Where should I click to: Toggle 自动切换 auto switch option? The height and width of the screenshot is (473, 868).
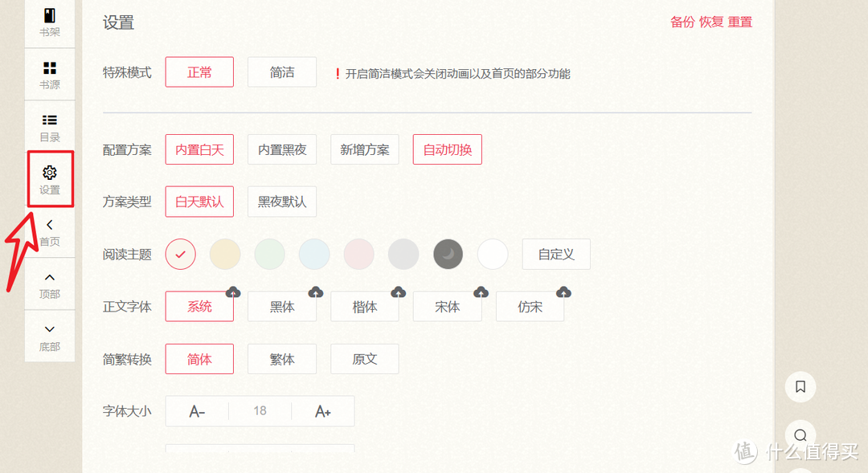(x=448, y=149)
